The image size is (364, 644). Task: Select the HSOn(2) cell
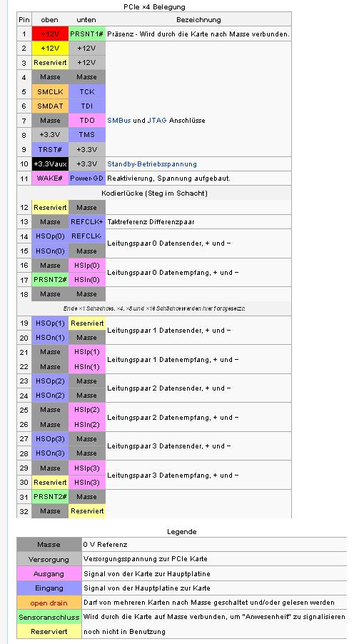[50, 396]
